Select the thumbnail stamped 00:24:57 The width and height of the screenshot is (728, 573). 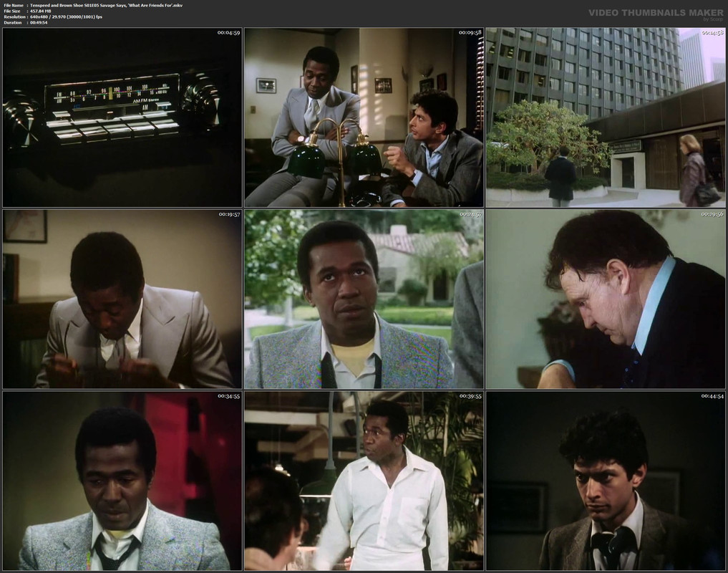[364, 299]
